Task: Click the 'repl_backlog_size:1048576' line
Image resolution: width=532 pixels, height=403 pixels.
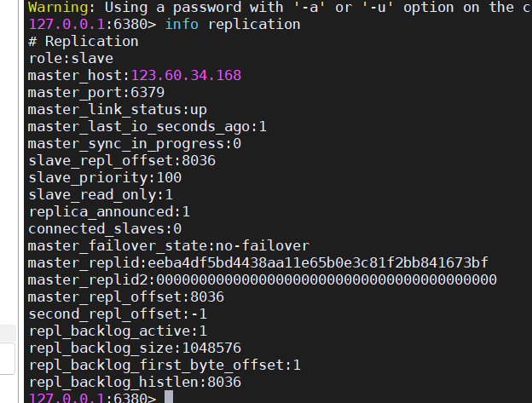Action: click(x=135, y=348)
